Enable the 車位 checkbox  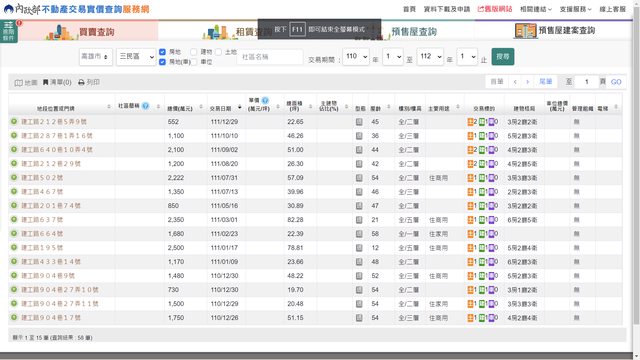click(x=194, y=62)
